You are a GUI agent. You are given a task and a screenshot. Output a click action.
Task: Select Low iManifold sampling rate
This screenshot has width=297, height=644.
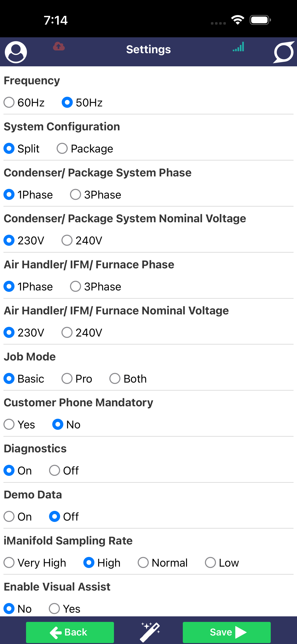click(x=222, y=563)
